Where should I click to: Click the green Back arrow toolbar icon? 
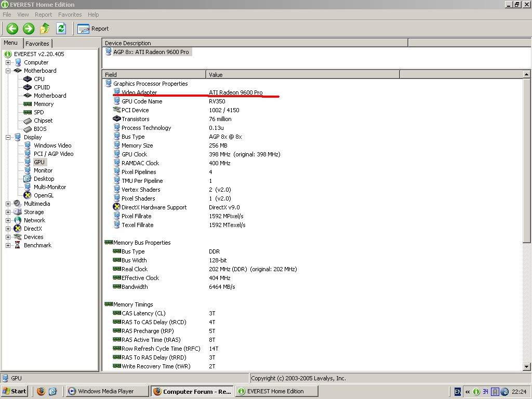(x=12, y=29)
